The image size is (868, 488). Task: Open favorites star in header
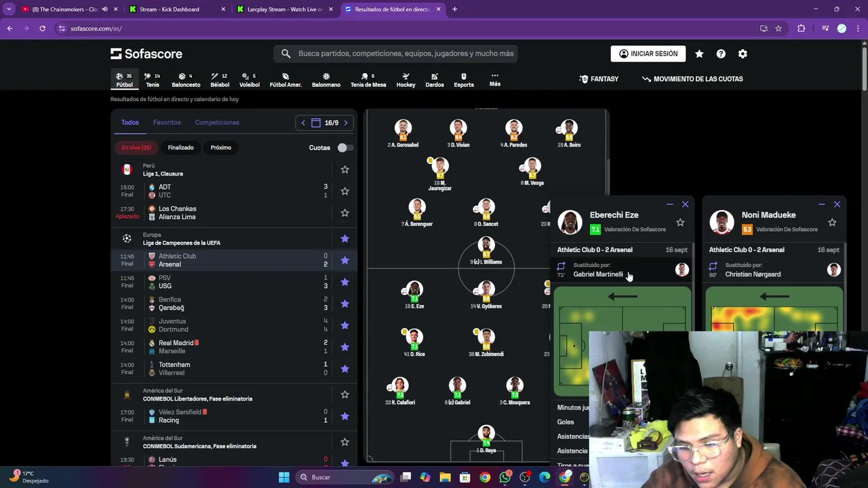699,54
